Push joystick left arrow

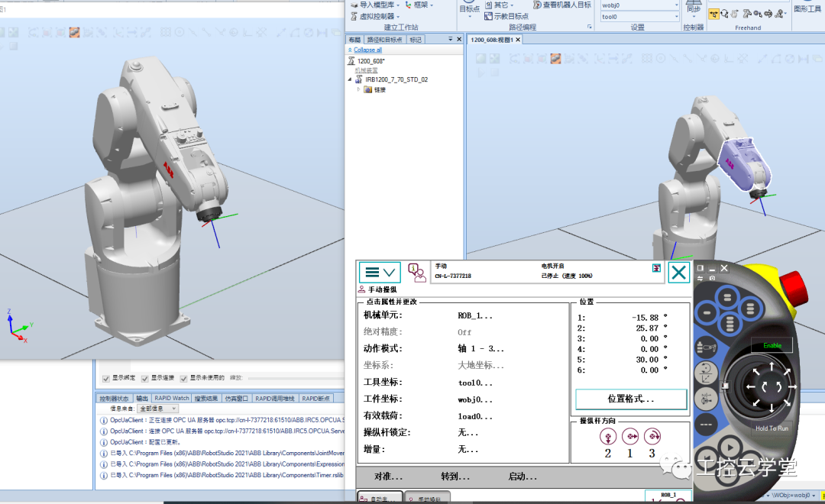[751, 386]
